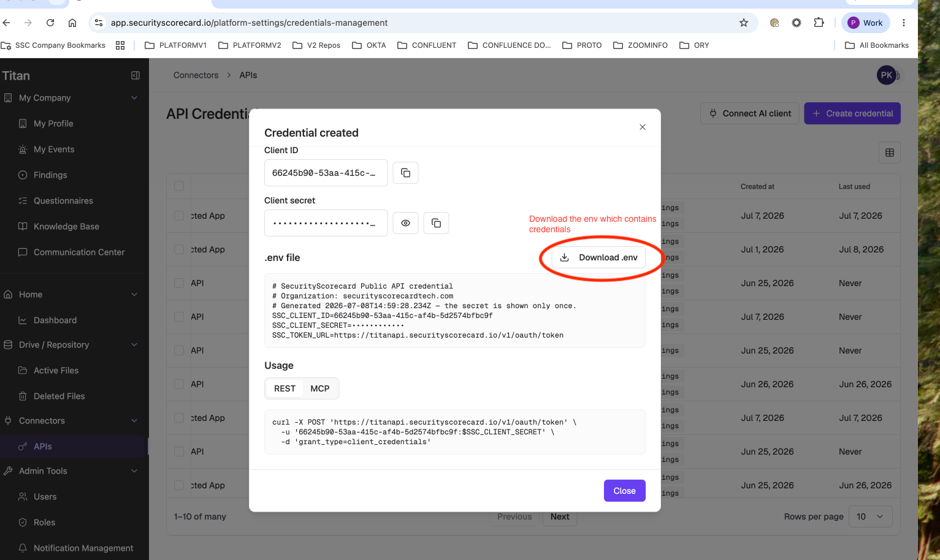This screenshot has width=940, height=560.
Task: Open Knowledge Base section
Action: [x=66, y=227]
